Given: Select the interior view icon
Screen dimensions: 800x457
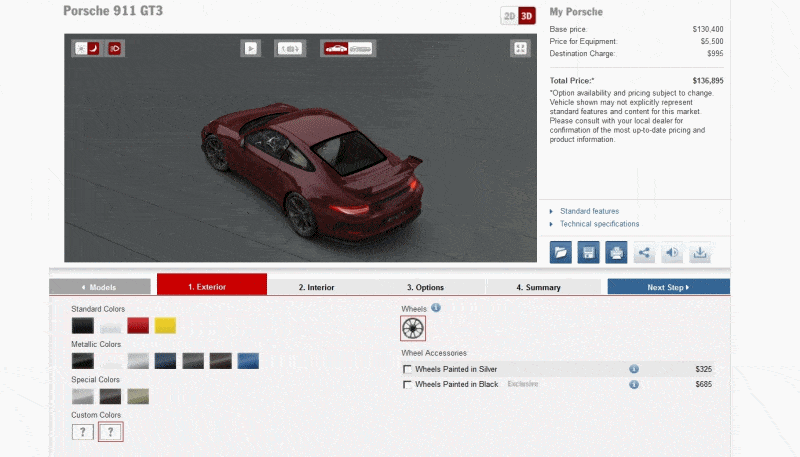Looking at the screenshot, I should tap(360, 48).
